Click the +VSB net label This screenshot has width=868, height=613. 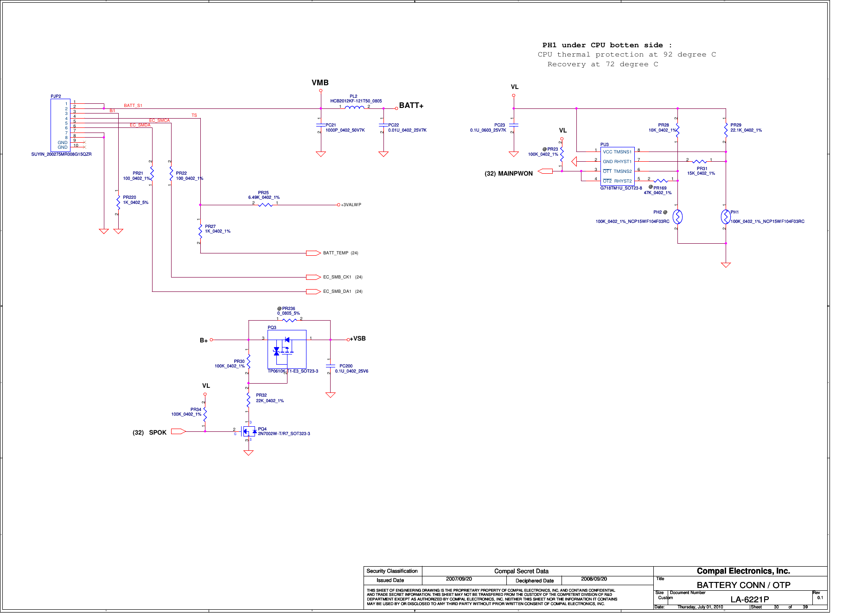point(358,339)
